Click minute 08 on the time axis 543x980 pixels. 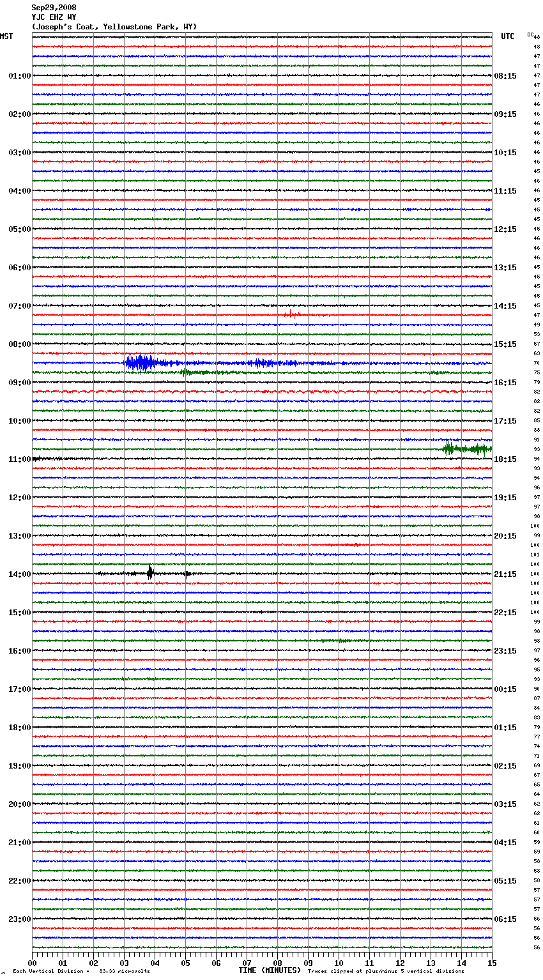pyautogui.click(x=277, y=963)
